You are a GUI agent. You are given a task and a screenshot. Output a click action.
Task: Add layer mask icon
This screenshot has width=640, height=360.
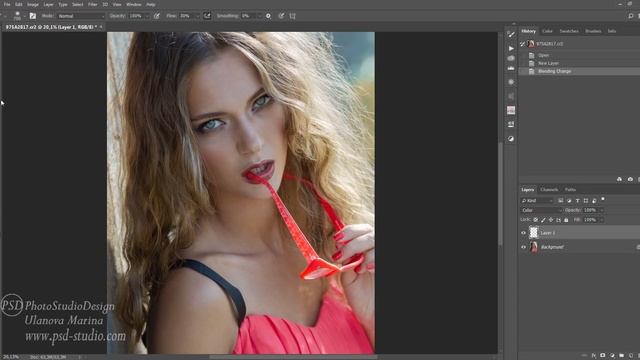(x=602, y=356)
